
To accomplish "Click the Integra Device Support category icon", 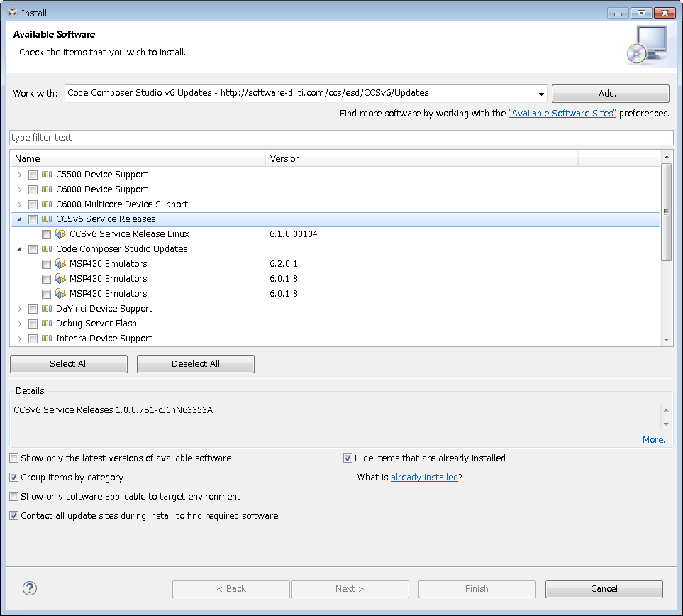I will [x=47, y=339].
